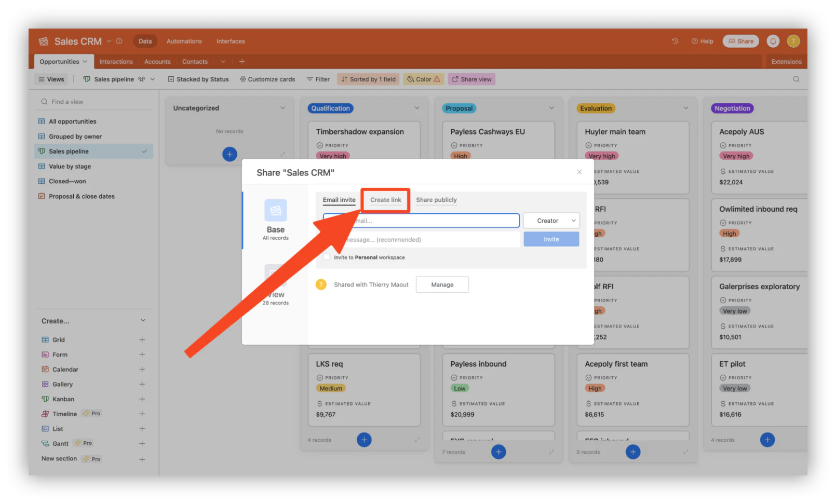Click the Invite button
The width and height of the screenshot is (836, 504).
pyautogui.click(x=551, y=239)
